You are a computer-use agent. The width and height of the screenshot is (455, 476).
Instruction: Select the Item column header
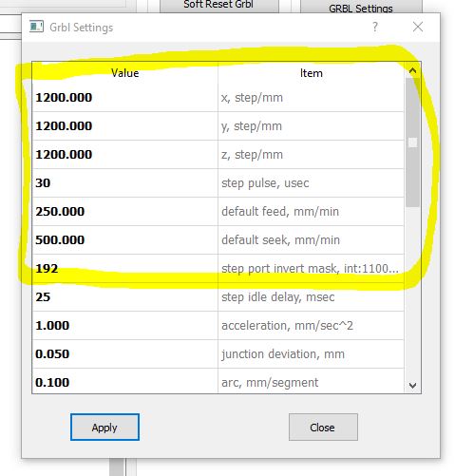pyautogui.click(x=311, y=73)
